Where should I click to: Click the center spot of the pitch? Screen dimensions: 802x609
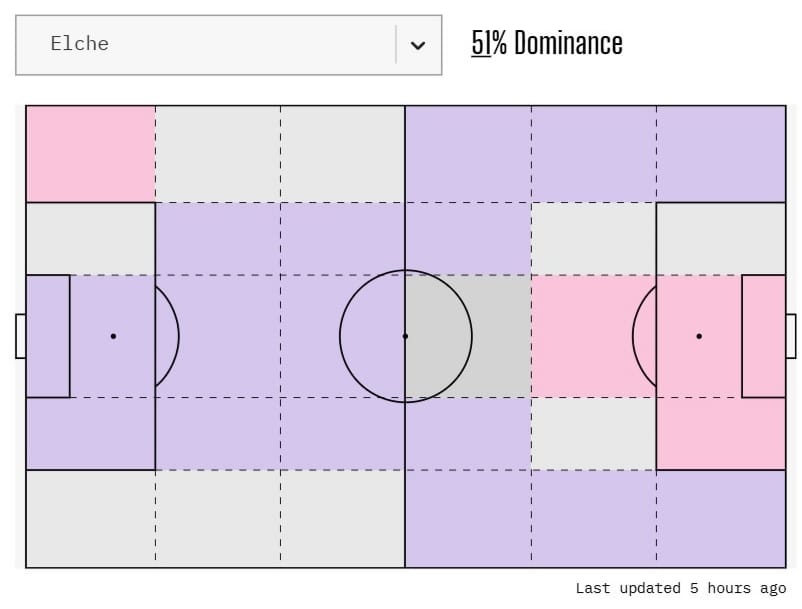point(405,336)
